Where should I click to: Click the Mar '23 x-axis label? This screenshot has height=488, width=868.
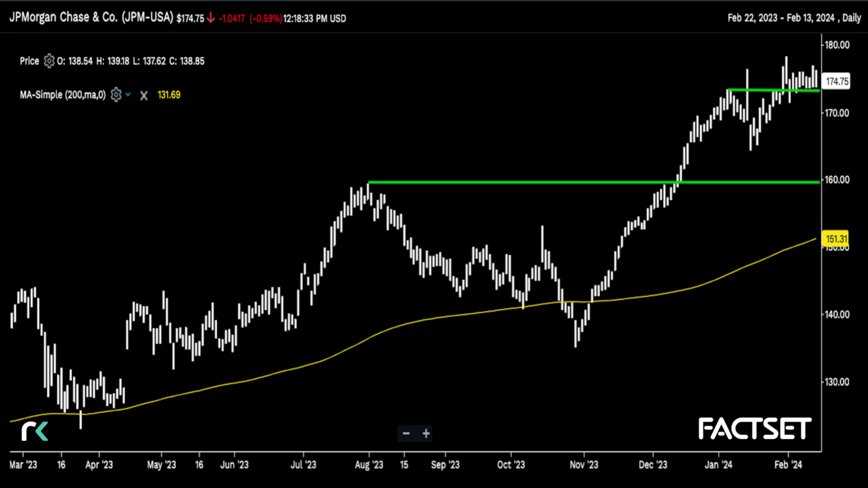(x=24, y=465)
